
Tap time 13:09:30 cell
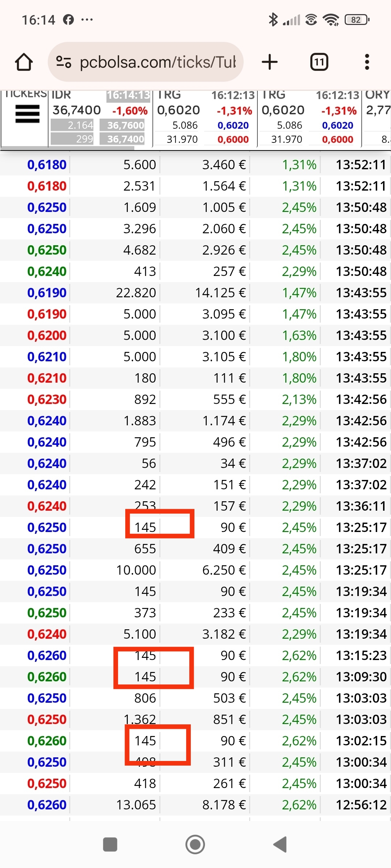pyautogui.click(x=361, y=677)
